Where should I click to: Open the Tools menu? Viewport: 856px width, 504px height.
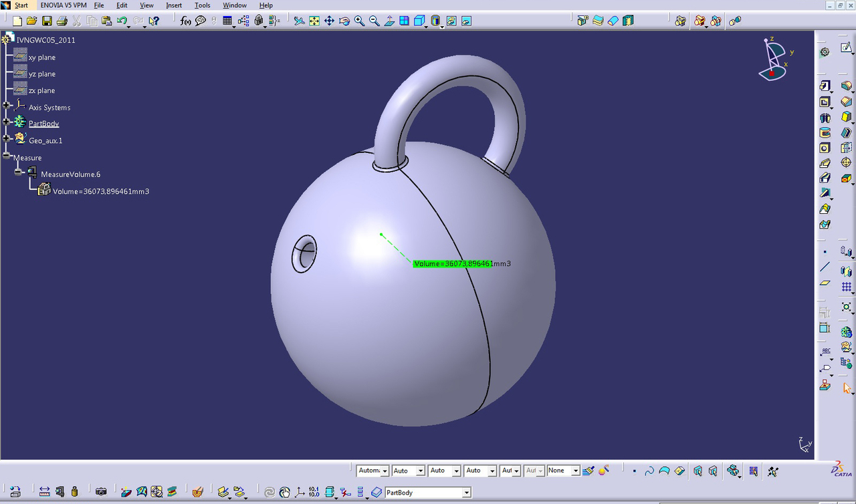(203, 5)
